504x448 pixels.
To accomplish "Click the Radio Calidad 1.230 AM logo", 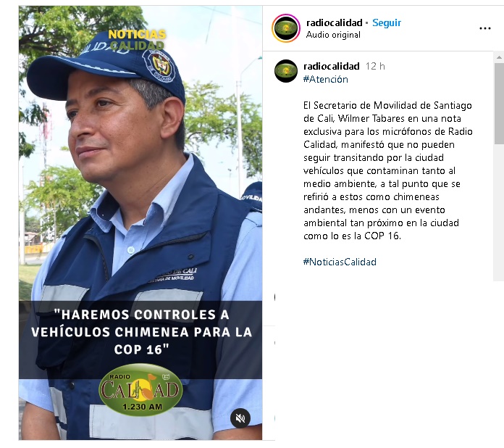I will coord(140,389).
